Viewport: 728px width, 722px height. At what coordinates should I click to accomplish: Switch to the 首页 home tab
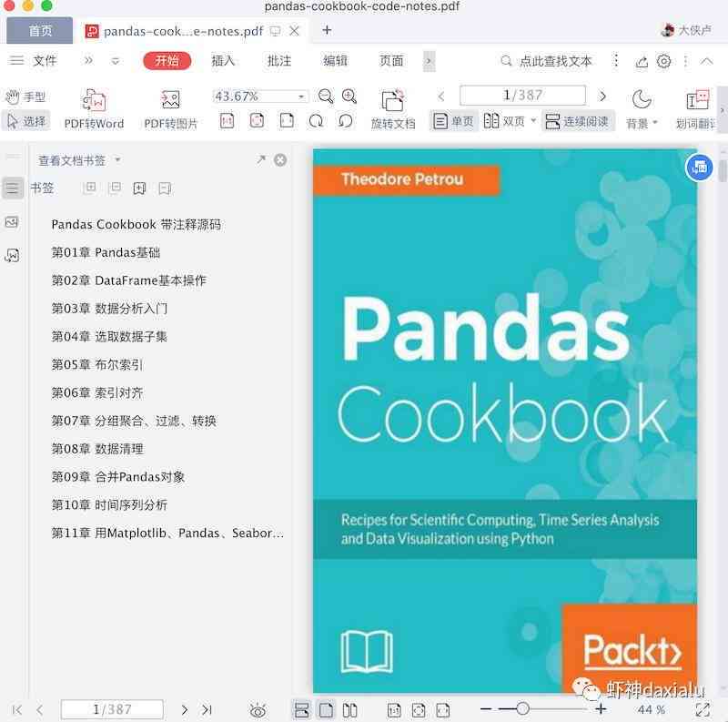click(x=40, y=31)
